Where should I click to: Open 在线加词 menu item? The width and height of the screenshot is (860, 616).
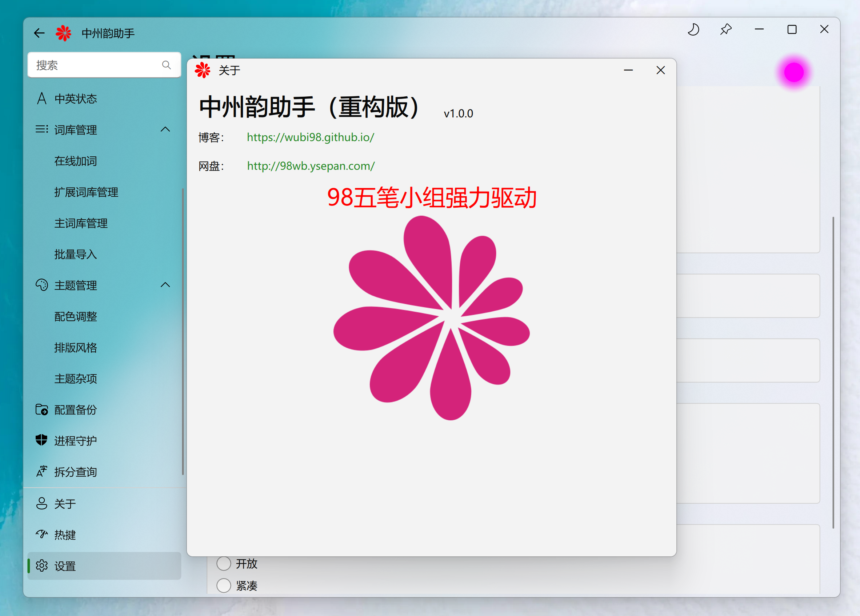[75, 161]
